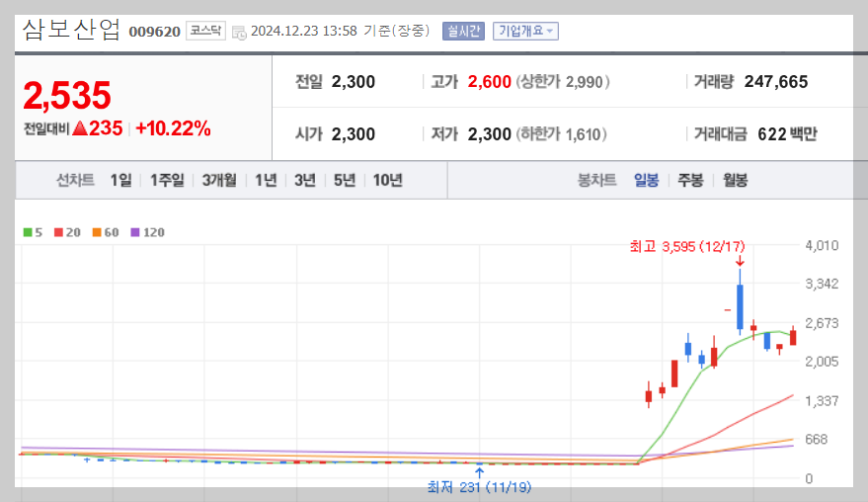
Task: Click the 2,673 y-axis label
Action: pos(822,323)
